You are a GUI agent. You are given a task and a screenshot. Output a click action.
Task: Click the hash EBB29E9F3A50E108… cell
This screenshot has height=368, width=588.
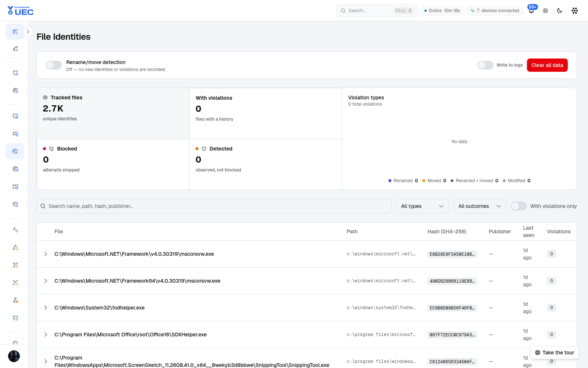(x=452, y=254)
